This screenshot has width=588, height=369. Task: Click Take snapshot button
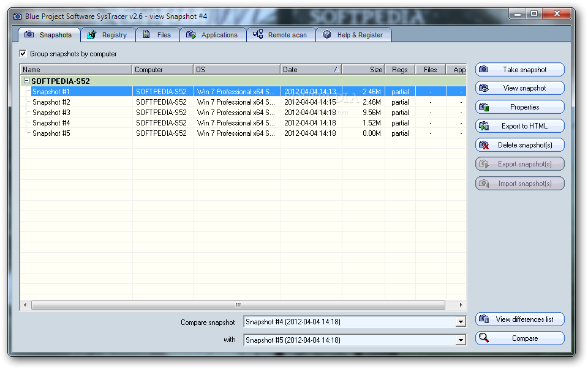pyautogui.click(x=520, y=69)
